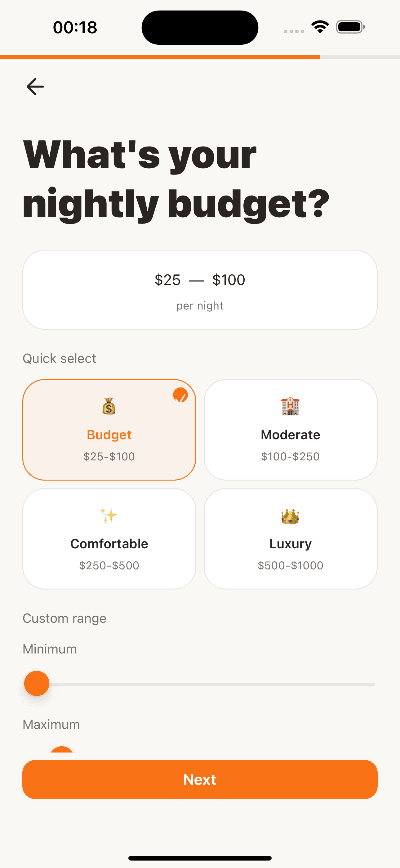Tap the Wi-Fi status icon
Image resolution: width=400 pixels, height=868 pixels.
coord(320,27)
